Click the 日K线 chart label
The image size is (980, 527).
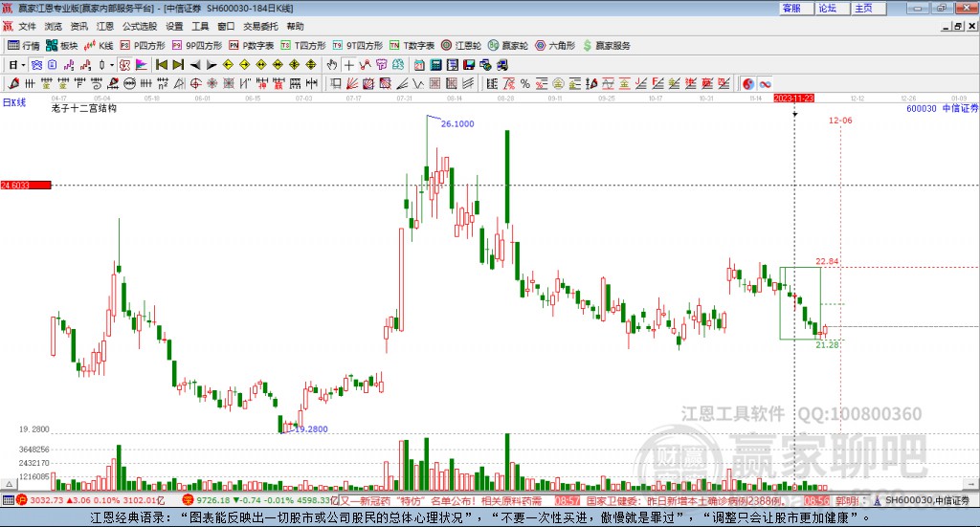[x=14, y=102]
